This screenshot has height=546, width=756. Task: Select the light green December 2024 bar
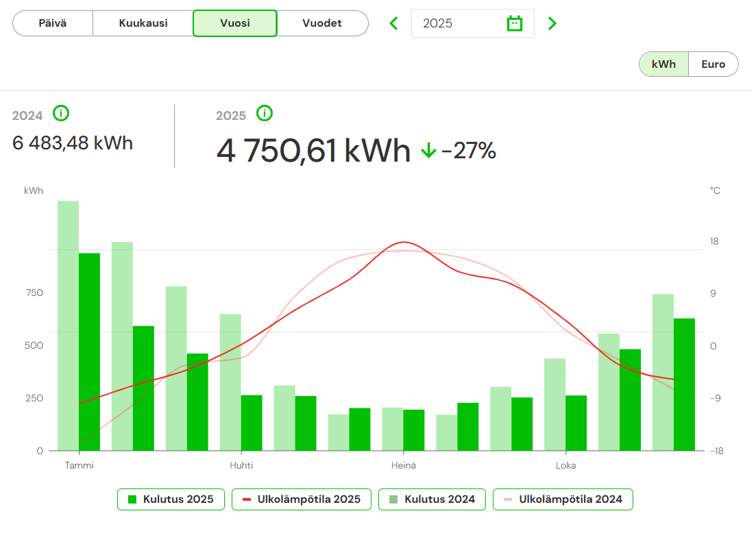663,372
